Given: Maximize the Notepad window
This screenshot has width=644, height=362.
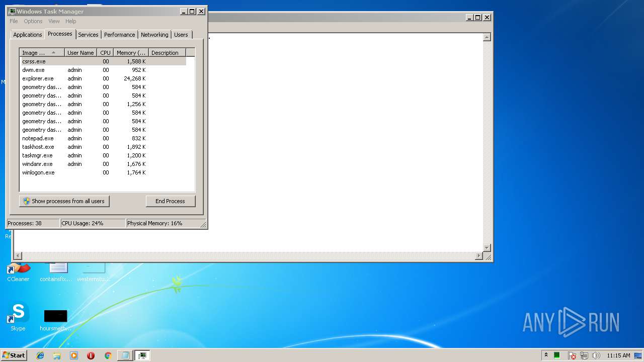Looking at the screenshot, I should [x=478, y=17].
